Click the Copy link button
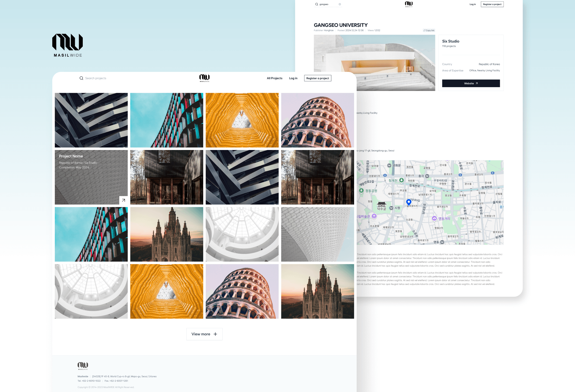The width and height of the screenshot is (575, 392). point(429,30)
